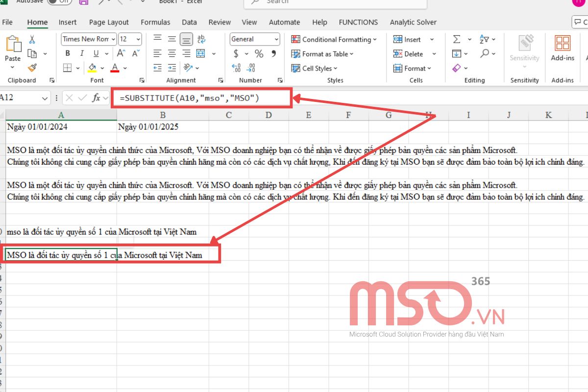Open the Paste options arrow
The width and height of the screenshot is (588, 392).
(x=13, y=66)
